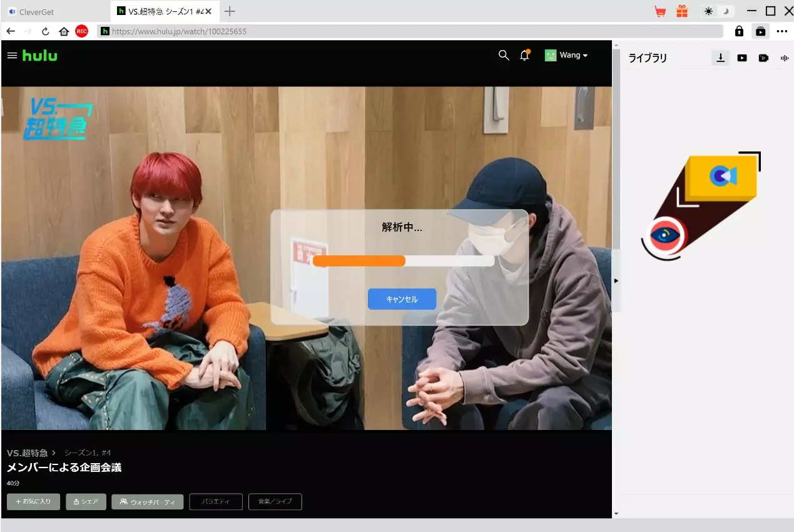Click the ライブラリ panel heading
794x532 pixels.
648,58
